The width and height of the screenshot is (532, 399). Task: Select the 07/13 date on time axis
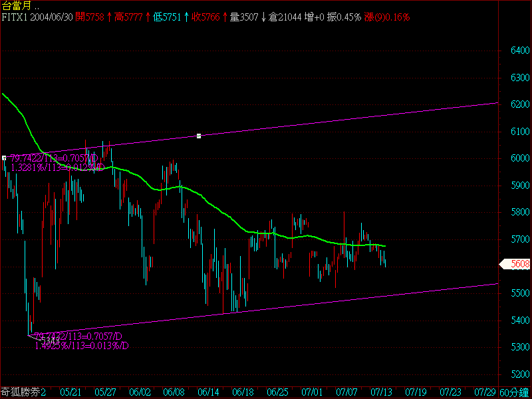coord(382,392)
